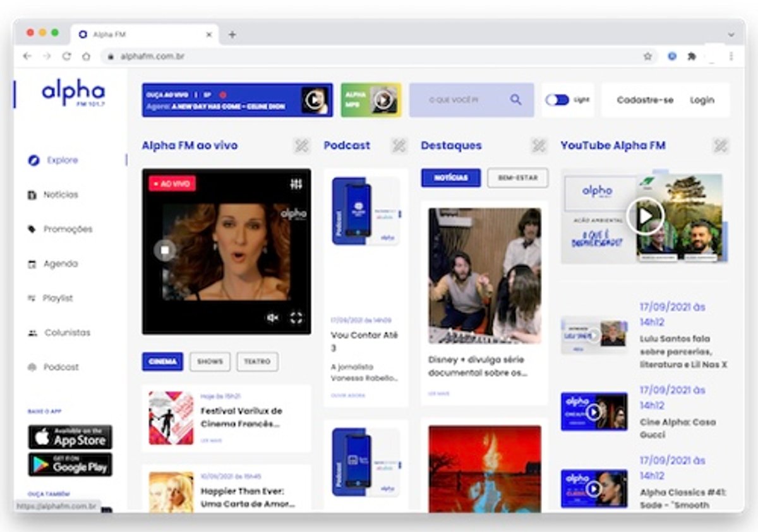Open the Notícias sidebar icon
This screenshot has width=758, height=532.
point(32,195)
